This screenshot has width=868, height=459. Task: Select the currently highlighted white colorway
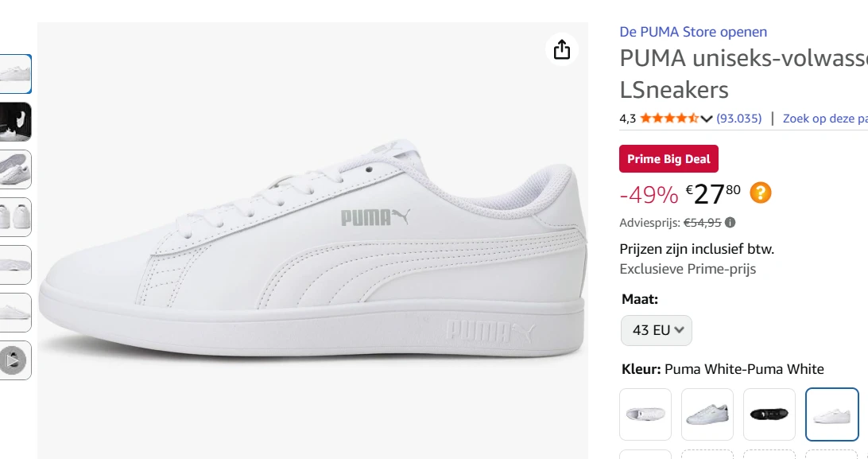831,414
